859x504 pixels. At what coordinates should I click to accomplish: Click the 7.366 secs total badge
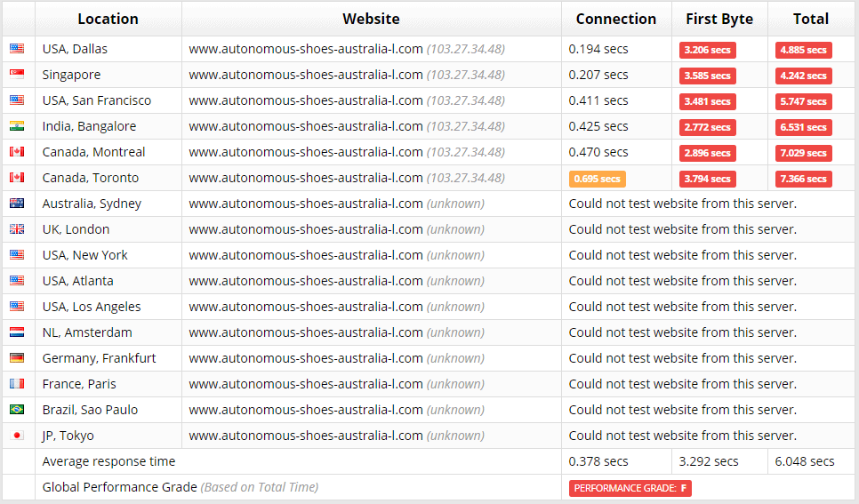coord(803,179)
